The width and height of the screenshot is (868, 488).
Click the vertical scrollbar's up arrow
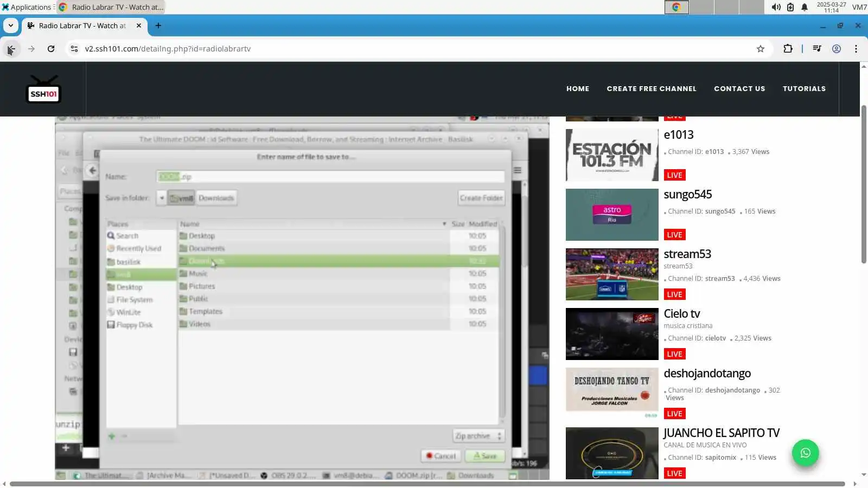point(864,66)
